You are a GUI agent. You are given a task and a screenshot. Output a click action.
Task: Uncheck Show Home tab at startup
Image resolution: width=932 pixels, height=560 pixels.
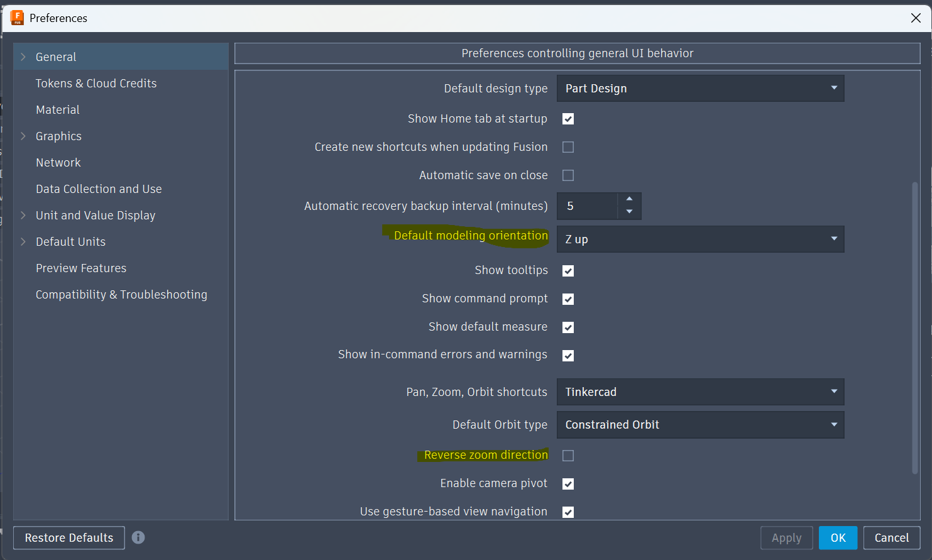coord(568,119)
